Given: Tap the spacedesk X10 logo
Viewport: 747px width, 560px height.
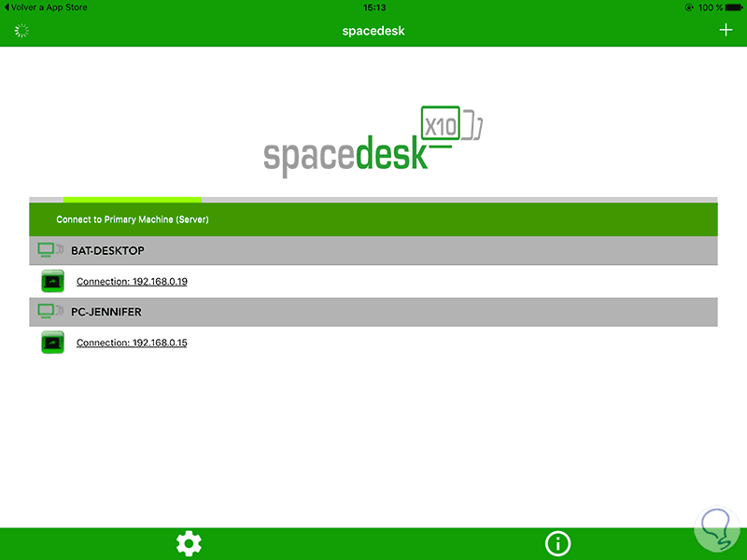Looking at the screenshot, I should 373,142.
